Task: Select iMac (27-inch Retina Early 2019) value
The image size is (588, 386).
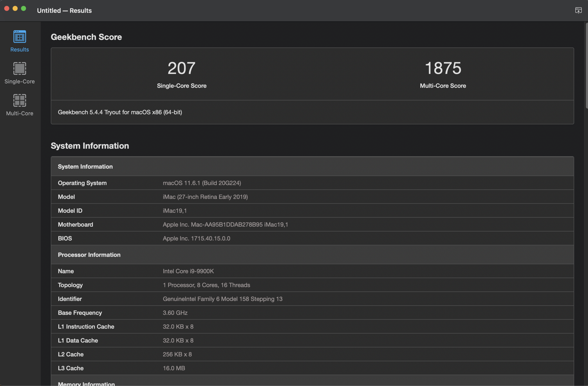Action: point(205,197)
